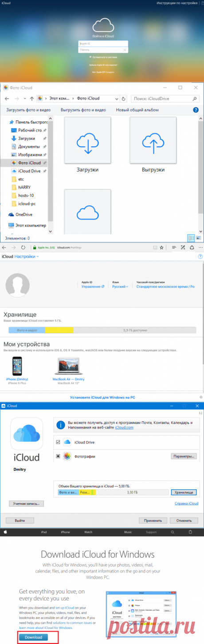The image size is (204, 644).
Task: Click the help icon on the iCloud Настройки page
Action: [201, 256]
